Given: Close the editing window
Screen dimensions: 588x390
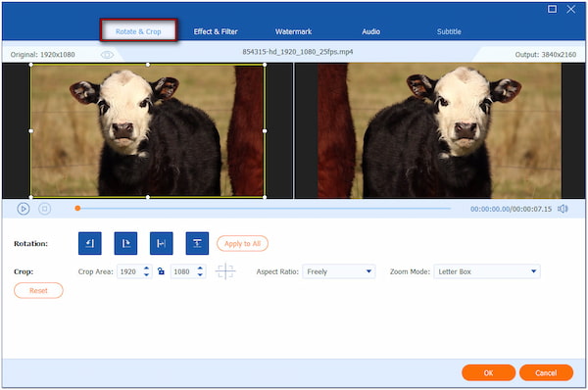Looking at the screenshot, I should click(x=570, y=9).
